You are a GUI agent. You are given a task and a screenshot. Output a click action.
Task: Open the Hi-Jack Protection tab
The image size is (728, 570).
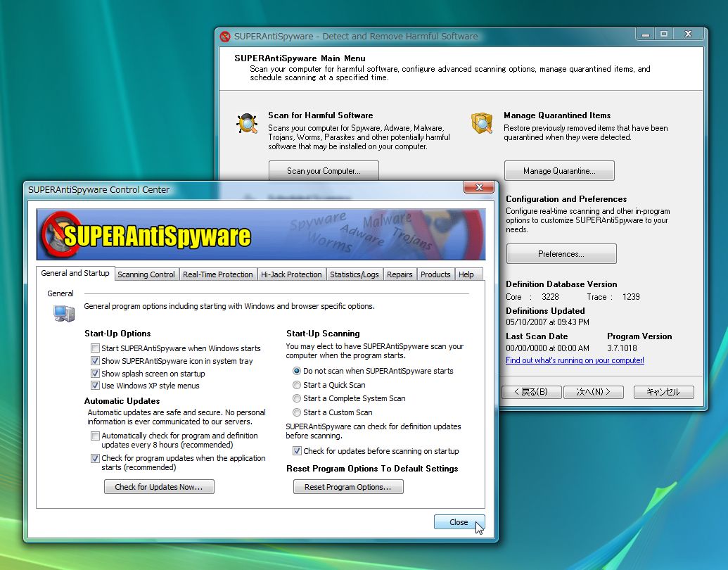pyautogui.click(x=291, y=274)
